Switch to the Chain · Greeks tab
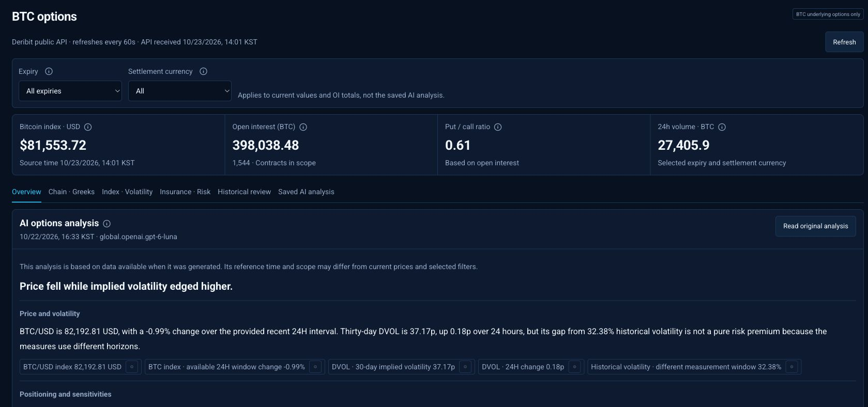This screenshot has width=868, height=407. (71, 192)
